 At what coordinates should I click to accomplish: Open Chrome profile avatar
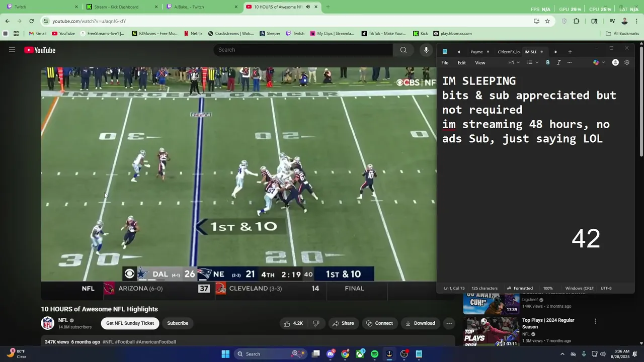[624, 21]
